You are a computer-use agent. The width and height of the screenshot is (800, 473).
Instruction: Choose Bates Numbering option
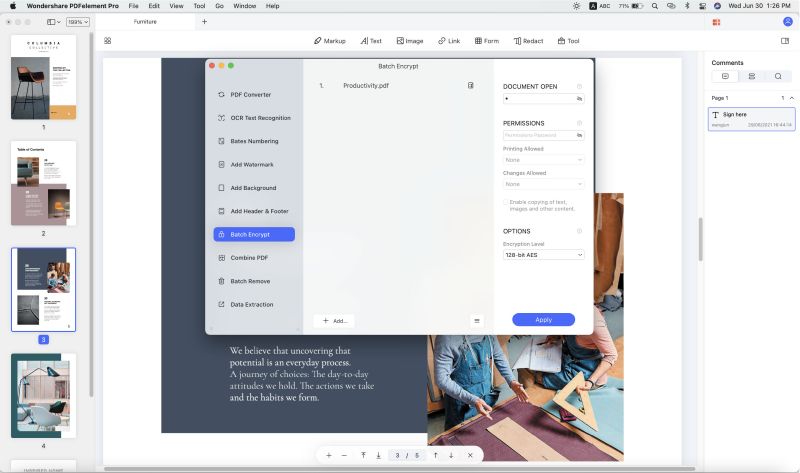click(x=254, y=141)
